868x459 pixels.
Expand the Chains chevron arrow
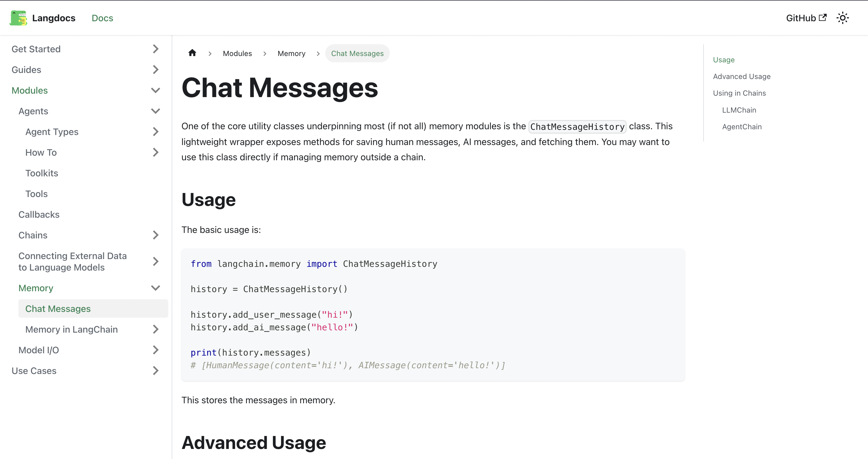click(155, 235)
